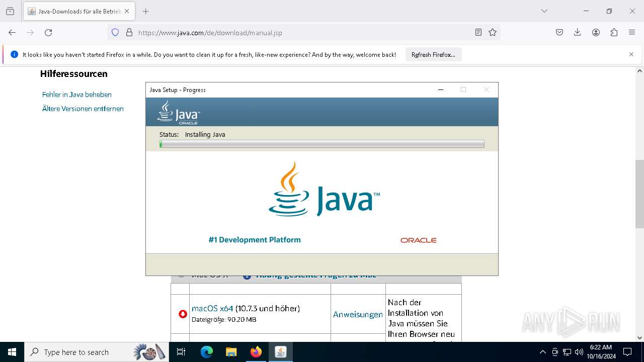The image size is (644, 362).
Task: Click the macOS x64 download link
Action: (212, 308)
